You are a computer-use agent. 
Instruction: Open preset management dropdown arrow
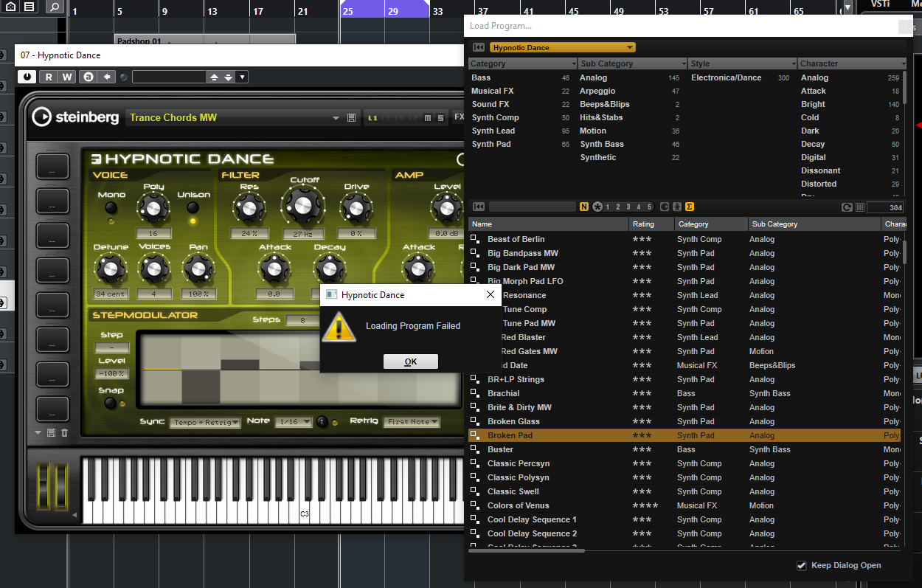point(242,77)
